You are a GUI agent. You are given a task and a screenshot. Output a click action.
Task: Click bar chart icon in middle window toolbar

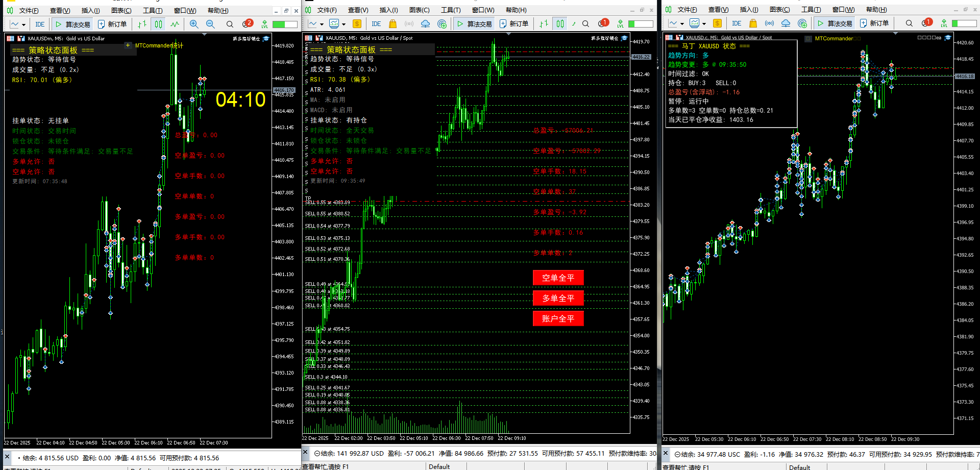(x=544, y=23)
